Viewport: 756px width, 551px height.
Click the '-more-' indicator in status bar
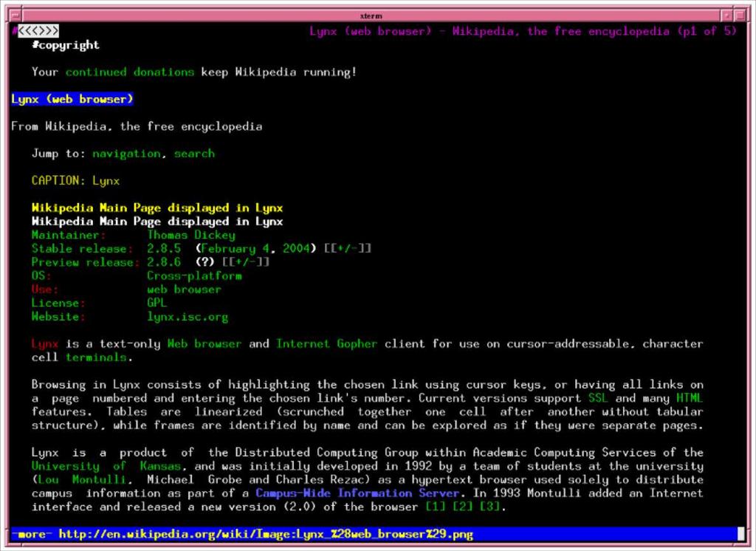[x=31, y=535]
